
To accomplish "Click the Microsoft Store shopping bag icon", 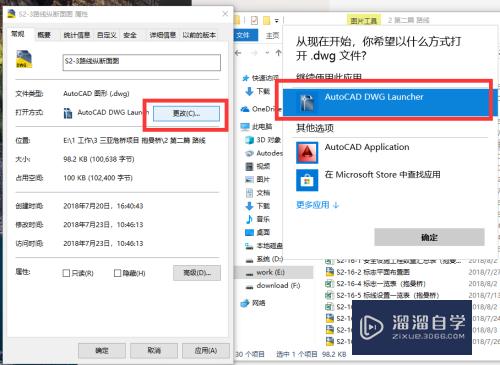I will [307, 180].
